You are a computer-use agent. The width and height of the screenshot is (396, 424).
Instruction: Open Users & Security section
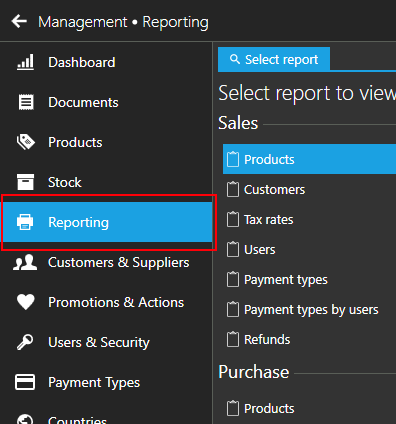point(107,342)
